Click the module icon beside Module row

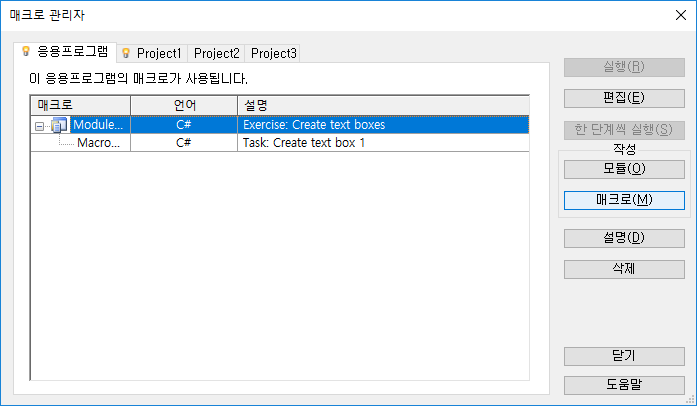[x=59, y=125]
